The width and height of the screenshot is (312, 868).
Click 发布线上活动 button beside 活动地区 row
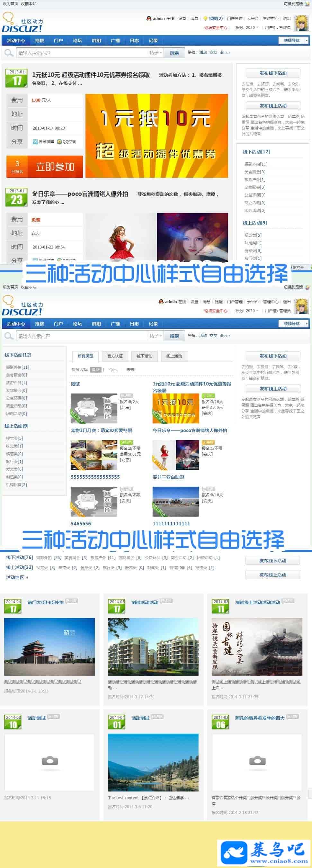272,575
